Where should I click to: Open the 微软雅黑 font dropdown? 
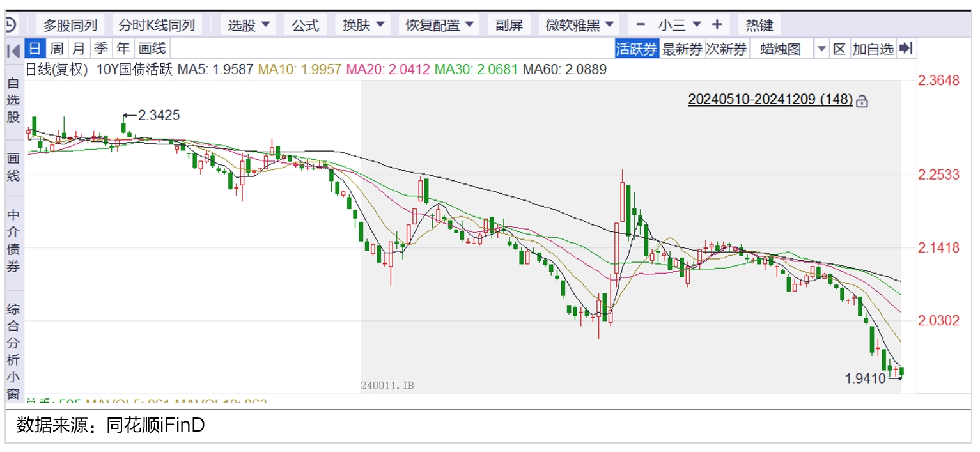pos(579,25)
